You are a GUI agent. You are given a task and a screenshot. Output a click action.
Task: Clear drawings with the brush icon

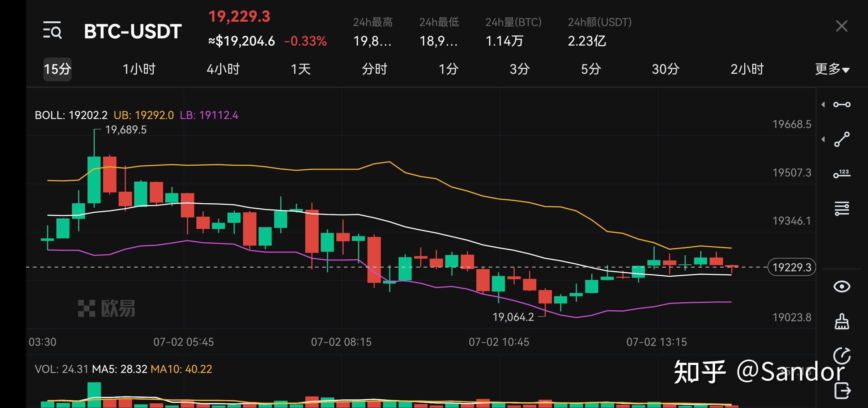click(x=842, y=321)
